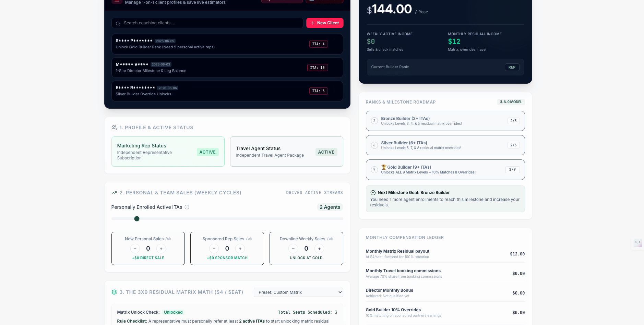Click the ITA: 4 badge
This screenshot has width=644, height=325.
(318, 44)
